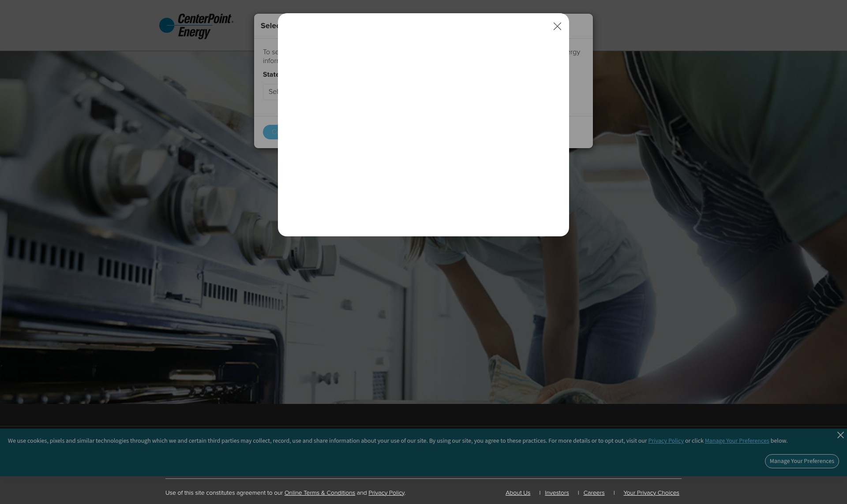The width and height of the screenshot is (847, 504).
Task: Open the Privacy Policy link in cookie banner
Action: point(666,441)
